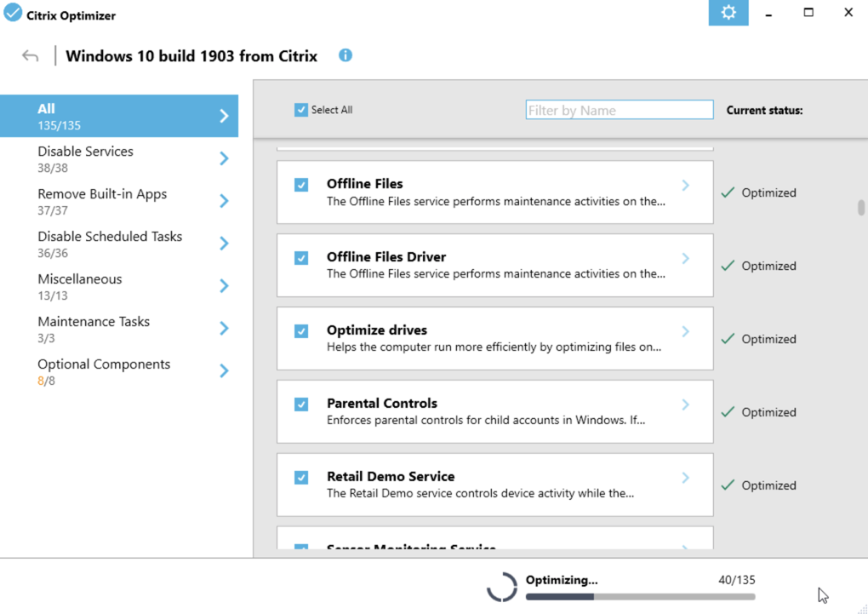The width and height of the screenshot is (868, 614).
Task: Click the chevron beside Remove Built-in Apps
Action: click(x=224, y=201)
